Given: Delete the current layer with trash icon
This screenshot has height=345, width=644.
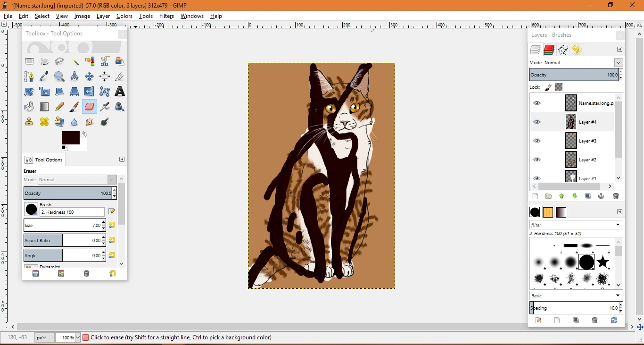Looking at the screenshot, I should pos(616,196).
